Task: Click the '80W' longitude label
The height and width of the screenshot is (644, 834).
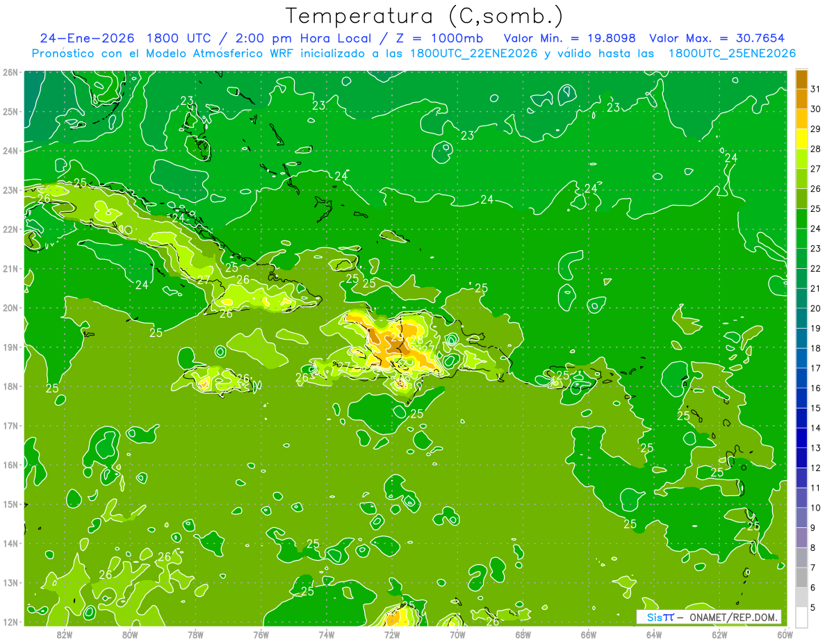Action: pyautogui.click(x=130, y=634)
